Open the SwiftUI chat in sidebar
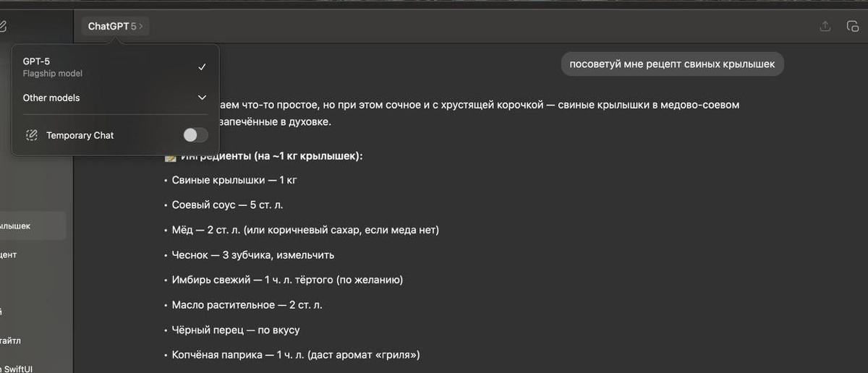Screen dimensions: 868x373 pos(33,368)
